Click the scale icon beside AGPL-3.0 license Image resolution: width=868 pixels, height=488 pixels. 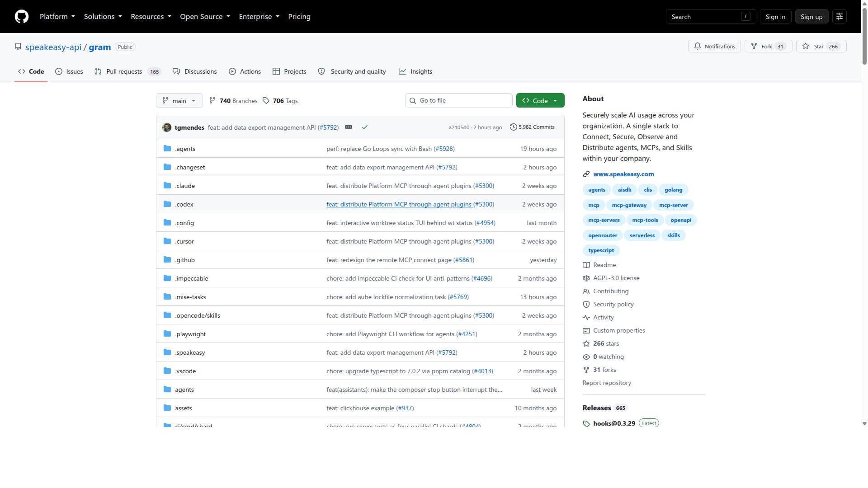click(x=586, y=278)
